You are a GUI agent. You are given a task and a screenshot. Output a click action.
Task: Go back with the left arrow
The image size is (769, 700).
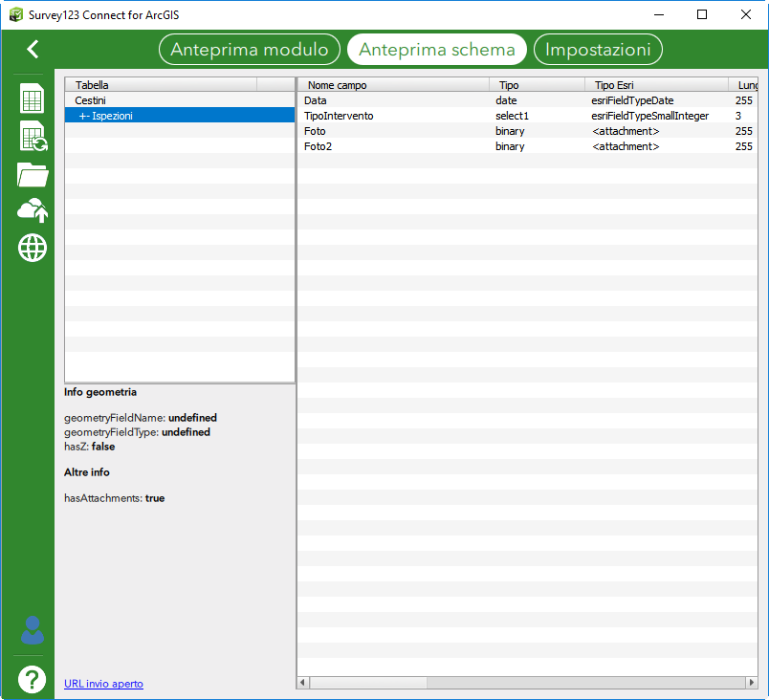(x=33, y=49)
